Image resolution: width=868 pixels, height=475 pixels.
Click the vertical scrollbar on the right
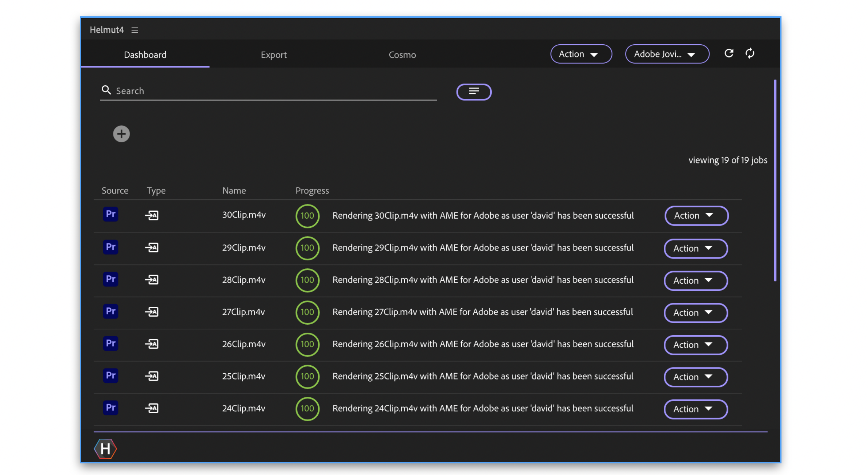pyautogui.click(x=775, y=180)
